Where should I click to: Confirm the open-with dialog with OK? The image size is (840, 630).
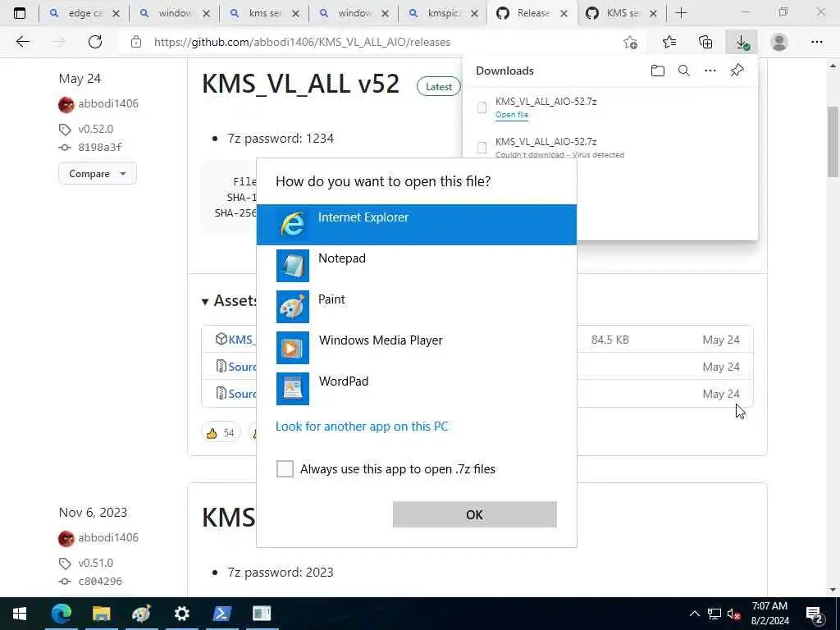(475, 515)
